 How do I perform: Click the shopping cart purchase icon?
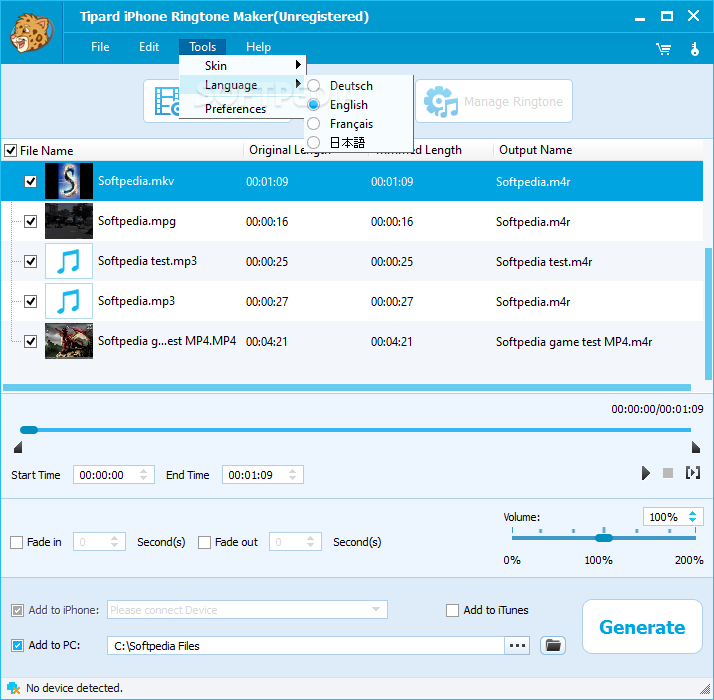[663, 49]
